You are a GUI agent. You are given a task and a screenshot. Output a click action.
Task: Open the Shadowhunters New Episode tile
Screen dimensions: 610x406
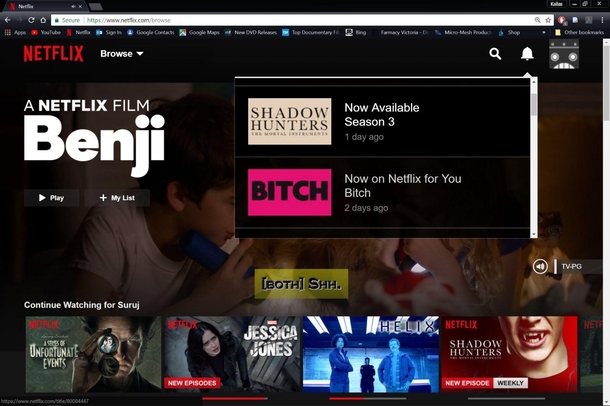[509, 354]
